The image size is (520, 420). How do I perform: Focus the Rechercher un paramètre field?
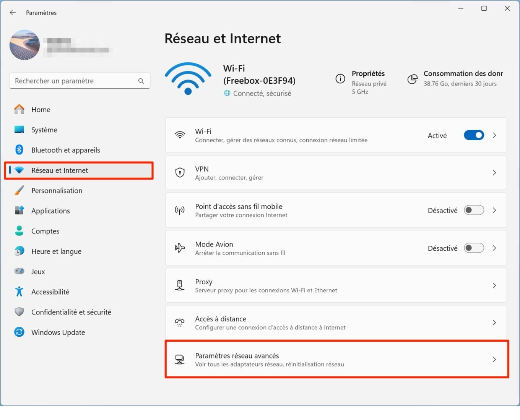pos(80,81)
